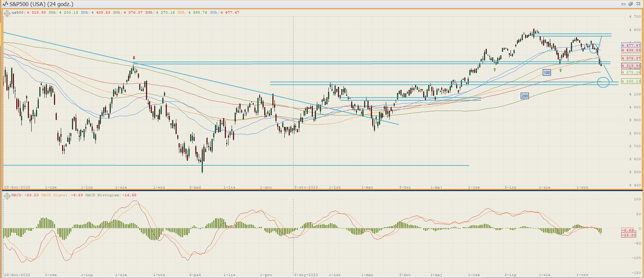Click the divider between price and MACD panels
Screen dimensions: 644x278
click(322, 190)
